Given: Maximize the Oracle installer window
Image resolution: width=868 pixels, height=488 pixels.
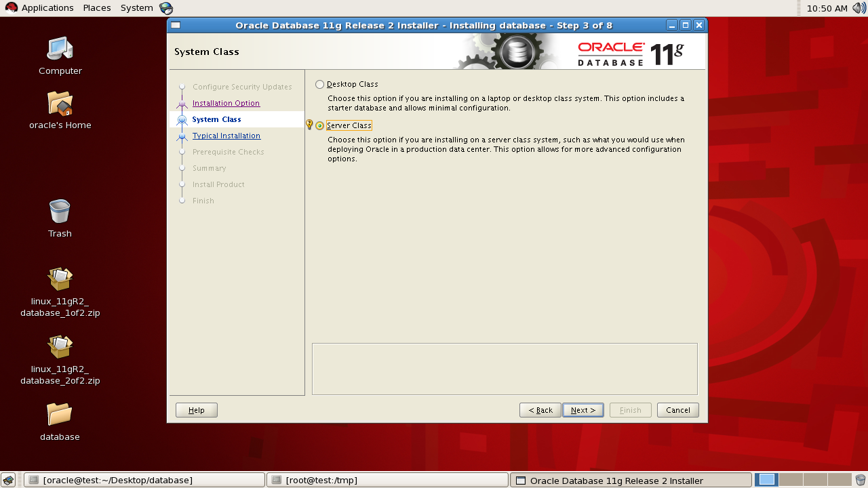Looking at the screenshot, I should [686, 25].
